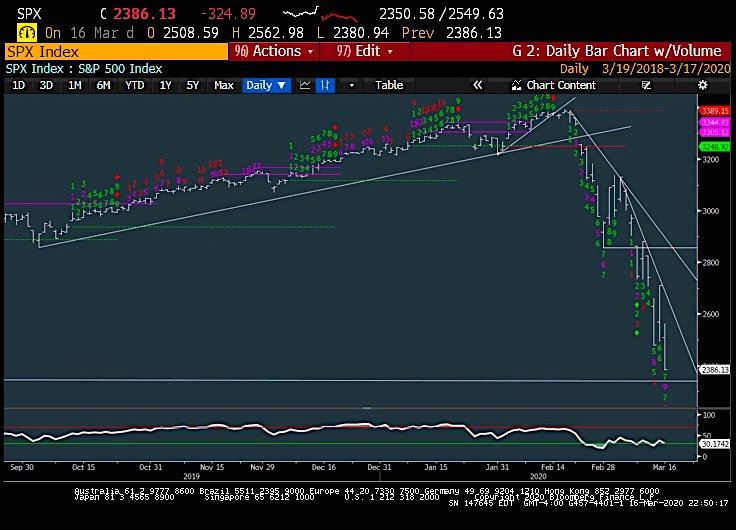Click the SPX Index security field
Screen dimensions: 736x530
(x=115, y=52)
